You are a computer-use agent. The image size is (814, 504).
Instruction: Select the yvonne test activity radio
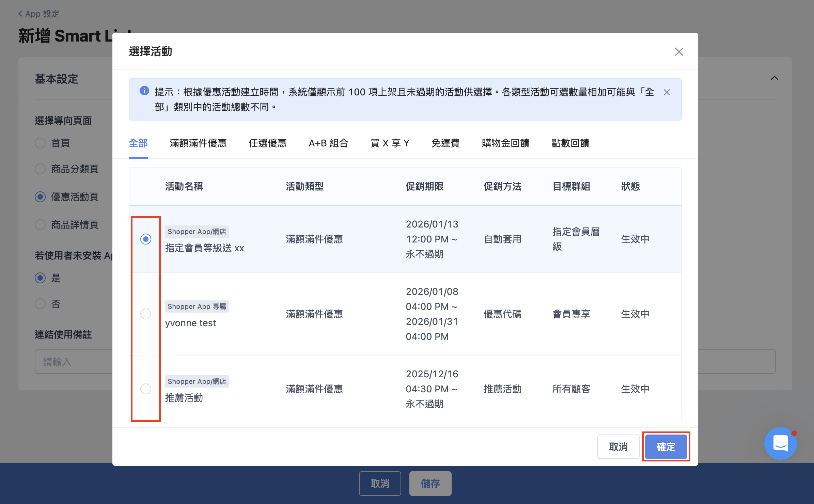(x=146, y=314)
